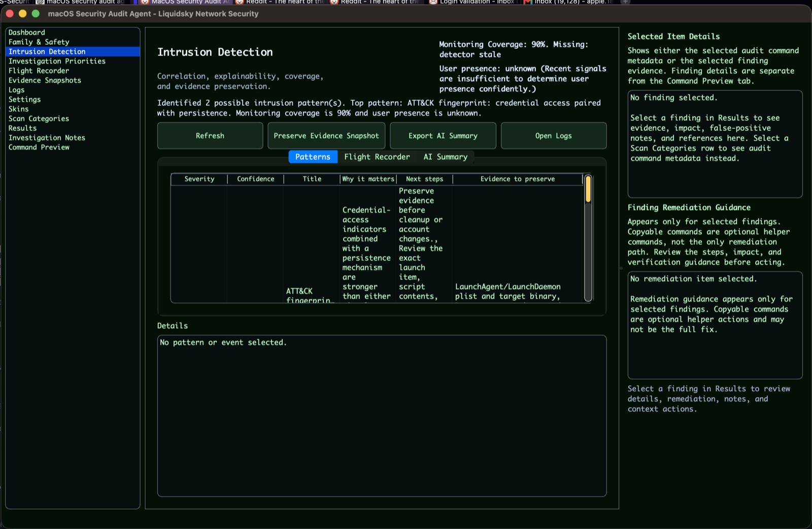Click the Intrusion Detection heading
The width and height of the screenshot is (812, 529).
(215, 52)
